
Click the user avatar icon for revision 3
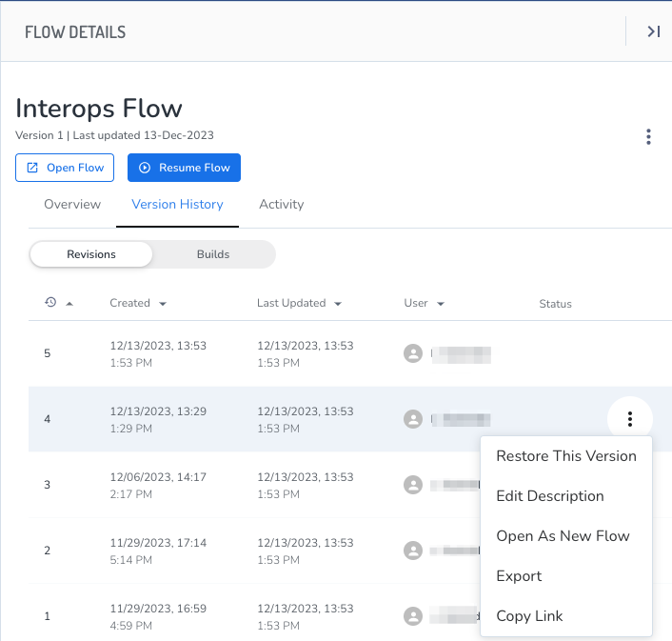(413, 485)
